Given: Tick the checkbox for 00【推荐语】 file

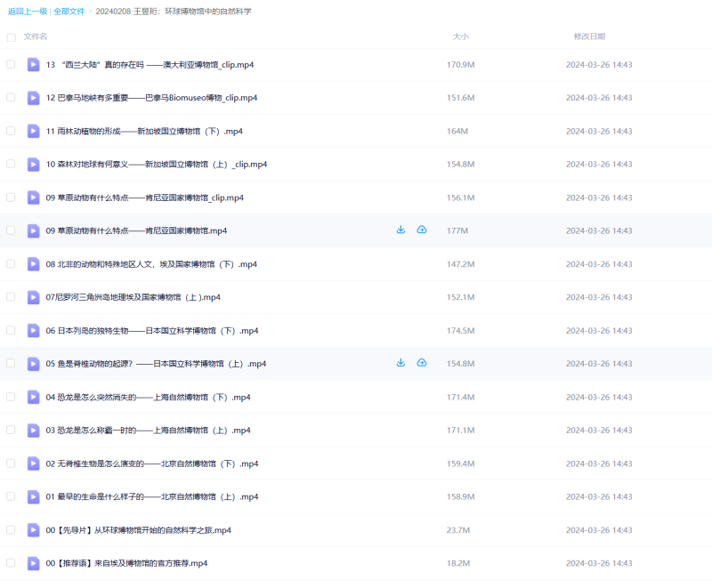Looking at the screenshot, I should pos(12,562).
